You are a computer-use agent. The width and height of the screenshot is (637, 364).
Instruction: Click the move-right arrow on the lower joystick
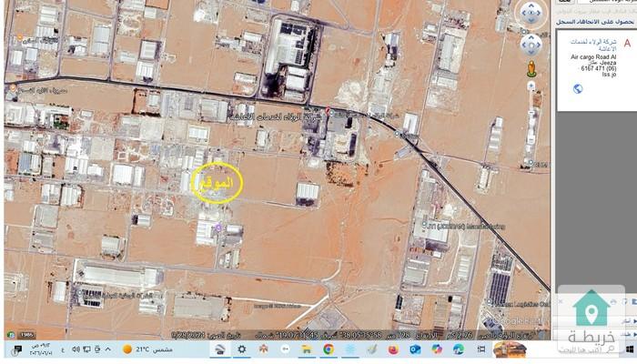[538, 45]
